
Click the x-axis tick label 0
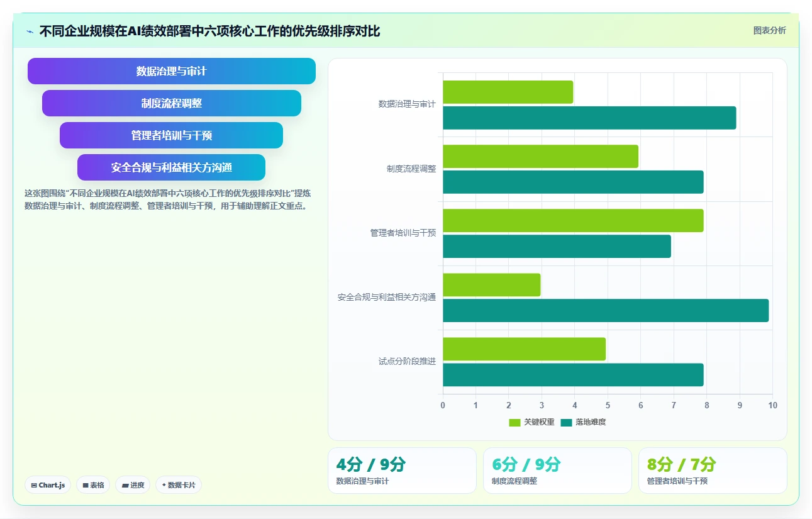[443, 405]
